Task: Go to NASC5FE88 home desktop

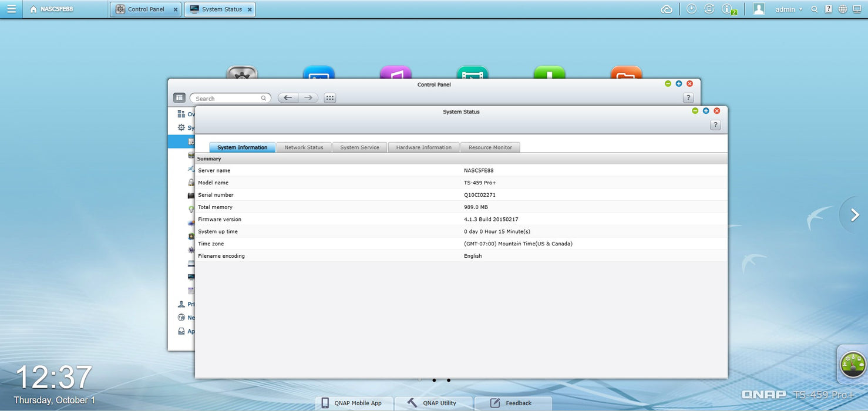Action: click(x=52, y=9)
